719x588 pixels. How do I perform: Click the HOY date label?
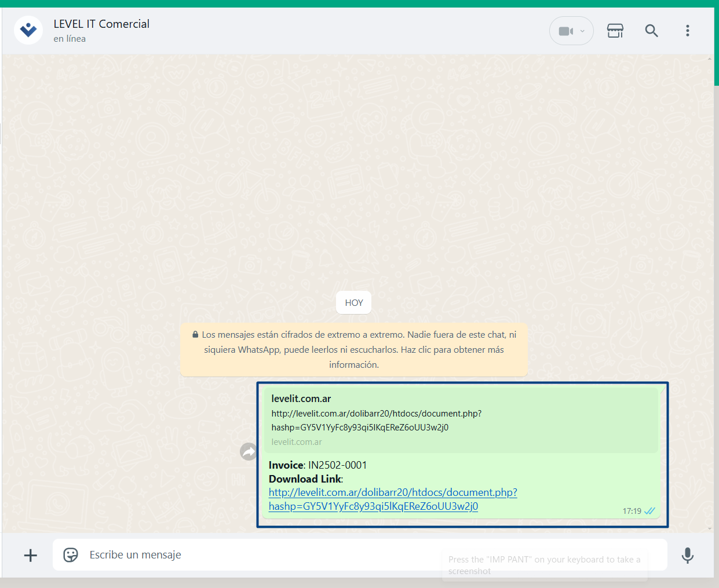[x=353, y=302]
